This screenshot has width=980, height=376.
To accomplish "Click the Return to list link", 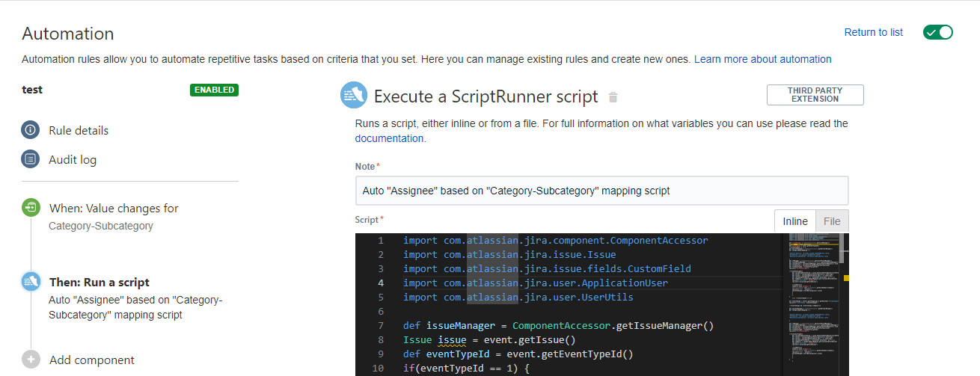I will tap(873, 32).
